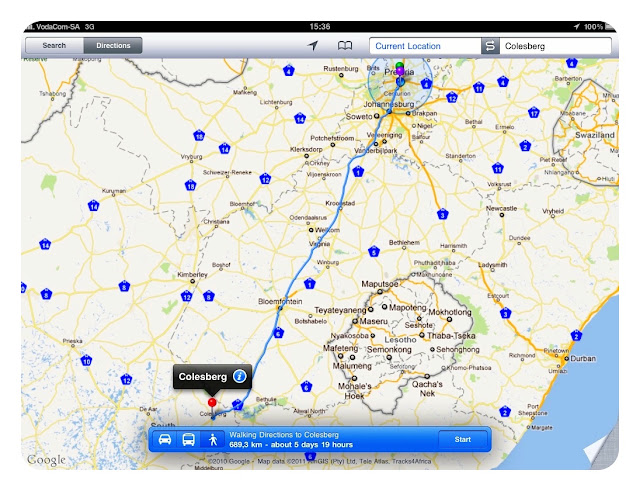Tap the green pin near Pretoria
The width and height of the screenshot is (640, 491).
(399, 65)
